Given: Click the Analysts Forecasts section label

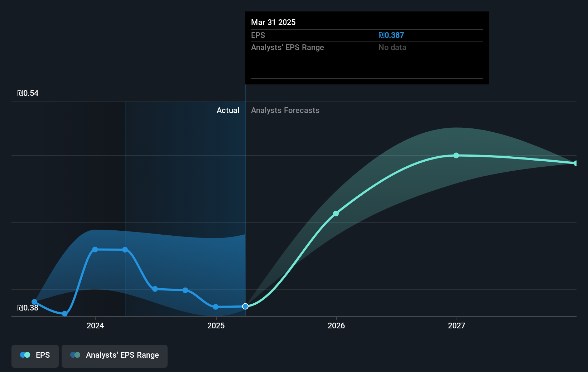Looking at the screenshot, I should (x=285, y=111).
